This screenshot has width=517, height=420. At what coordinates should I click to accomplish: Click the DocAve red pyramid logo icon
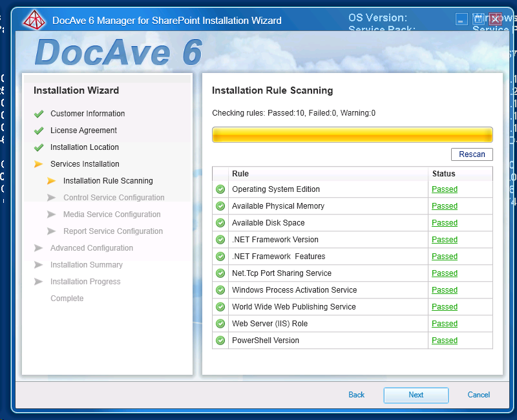pyautogui.click(x=33, y=20)
